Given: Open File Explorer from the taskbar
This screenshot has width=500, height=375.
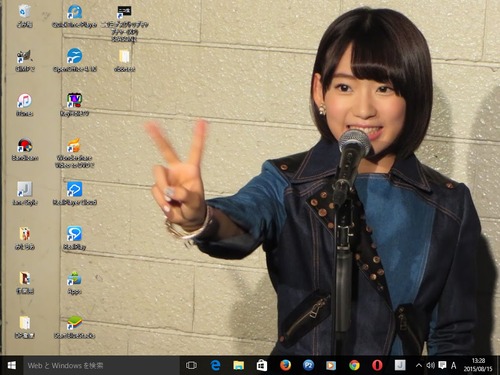Looking at the screenshot, I should [239, 365].
